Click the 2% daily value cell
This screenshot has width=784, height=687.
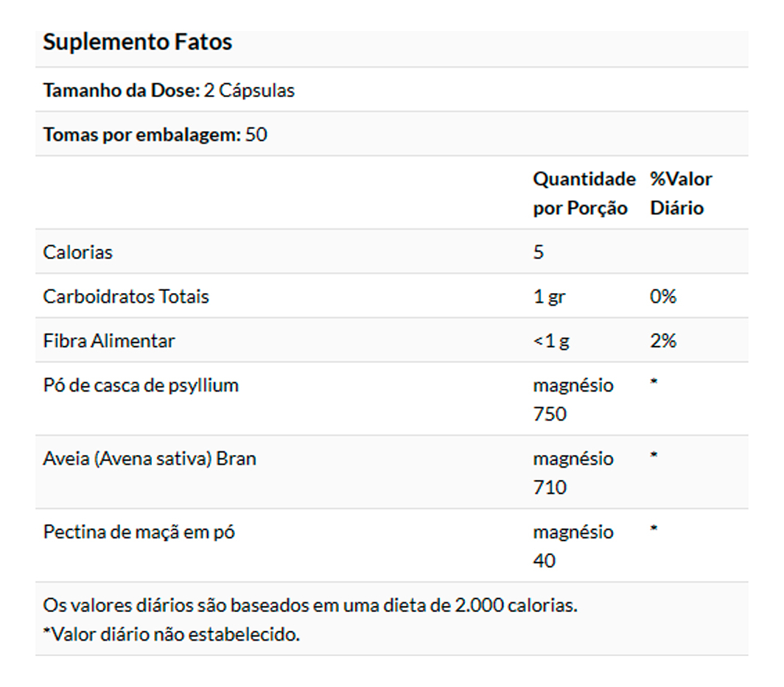pyautogui.click(x=663, y=341)
